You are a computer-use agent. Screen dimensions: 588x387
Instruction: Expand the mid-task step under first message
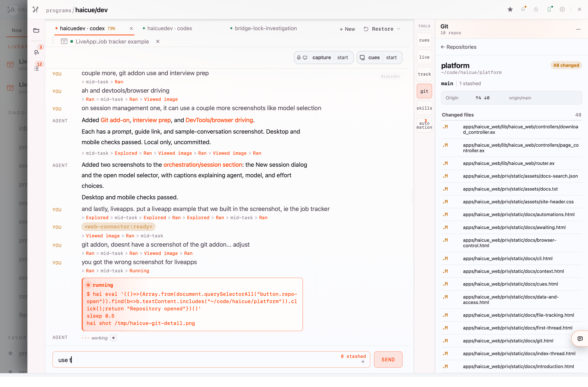[x=97, y=82]
